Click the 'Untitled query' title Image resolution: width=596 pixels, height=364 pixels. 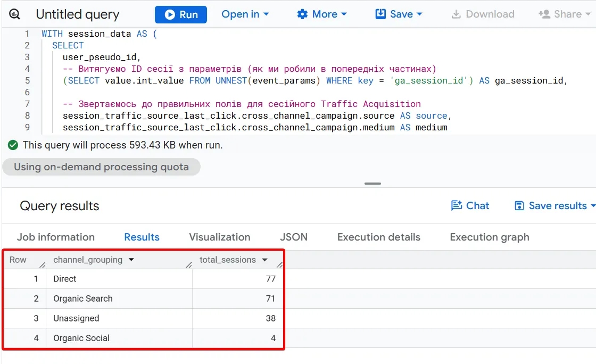click(78, 14)
